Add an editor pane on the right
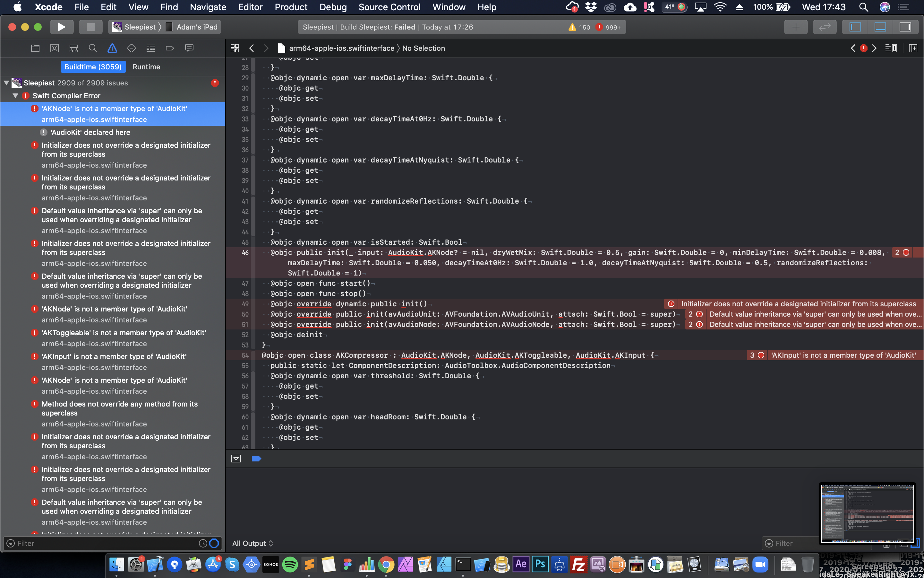 pyautogui.click(x=913, y=48)
